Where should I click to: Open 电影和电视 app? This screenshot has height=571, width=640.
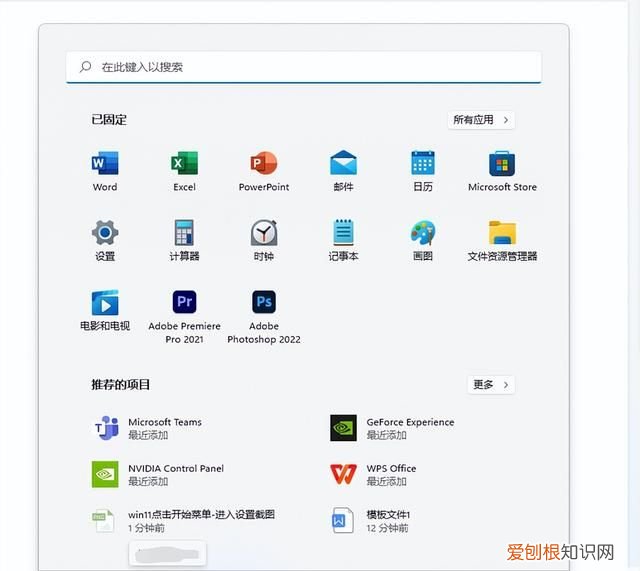105,302
